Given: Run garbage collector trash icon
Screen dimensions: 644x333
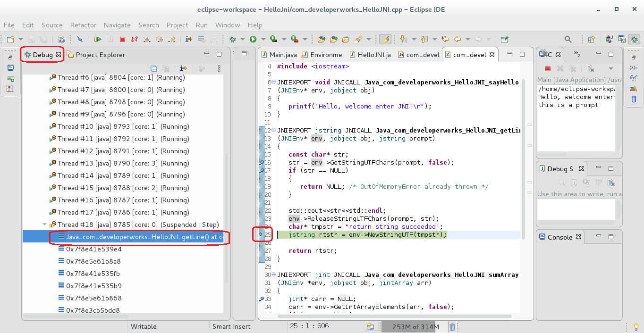Looking at the screenshot, I should [x=452, y=327].
